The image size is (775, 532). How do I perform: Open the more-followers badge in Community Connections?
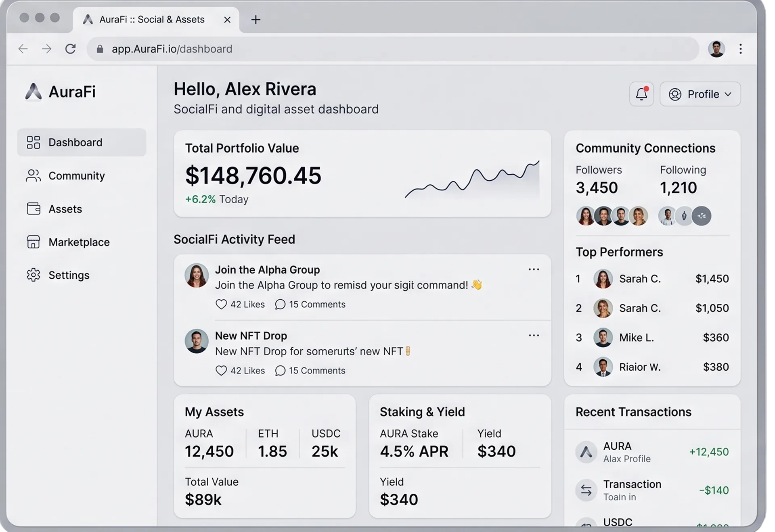click(702, 216)
